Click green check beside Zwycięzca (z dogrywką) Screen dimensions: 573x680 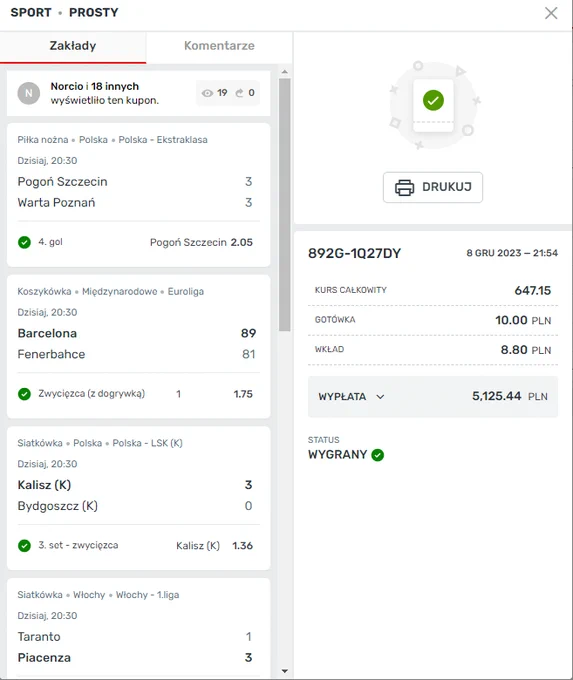point(24,394)
